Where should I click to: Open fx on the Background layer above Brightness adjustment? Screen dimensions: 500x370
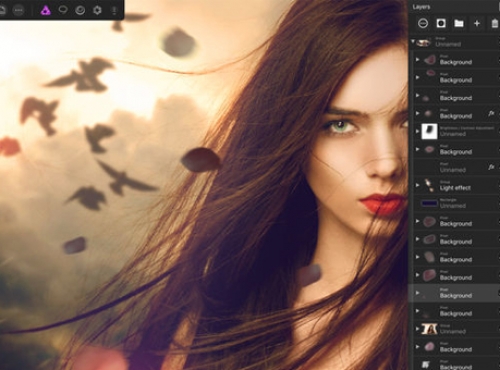click(x=491, y=114)
